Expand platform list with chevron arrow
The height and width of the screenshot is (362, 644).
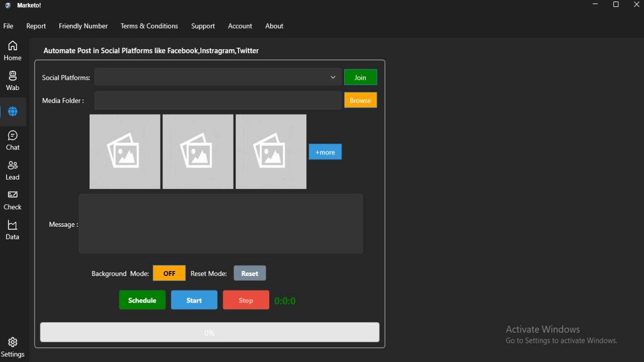(x=333, y=77)
